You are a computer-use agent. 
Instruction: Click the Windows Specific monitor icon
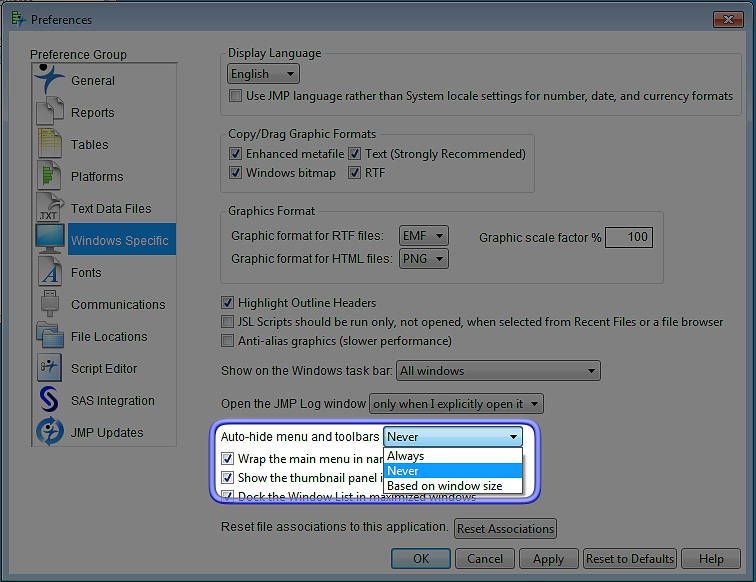50,239
